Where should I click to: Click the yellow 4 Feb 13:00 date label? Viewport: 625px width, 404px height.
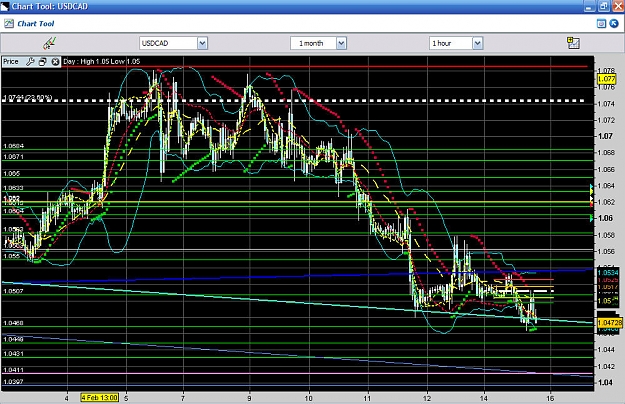click(100, 398)
